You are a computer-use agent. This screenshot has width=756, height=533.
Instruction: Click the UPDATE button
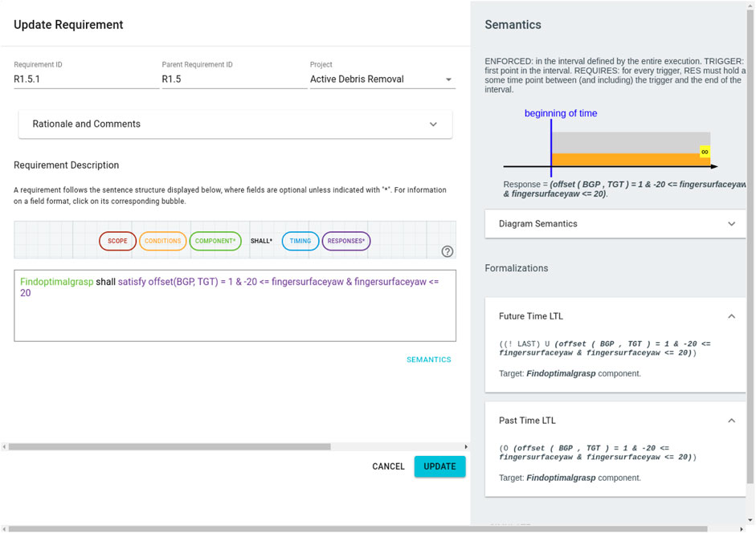pyautogui.click(x=439, y=466)
